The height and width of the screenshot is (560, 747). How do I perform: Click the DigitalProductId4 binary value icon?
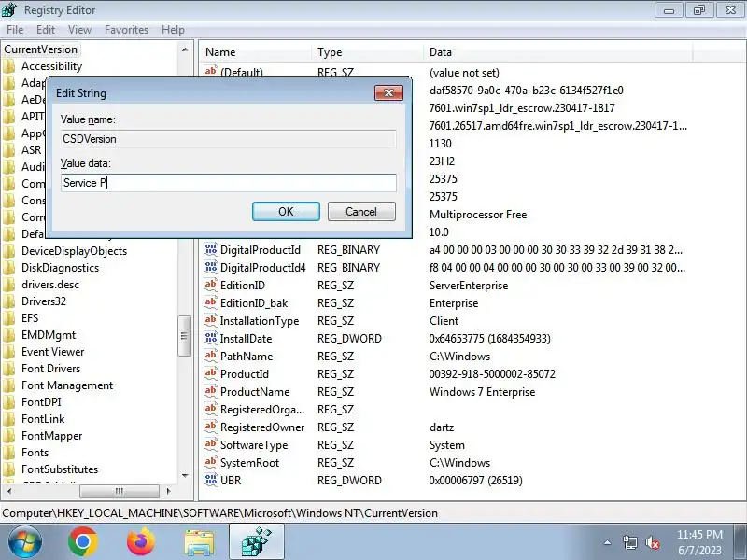(211, 267)
